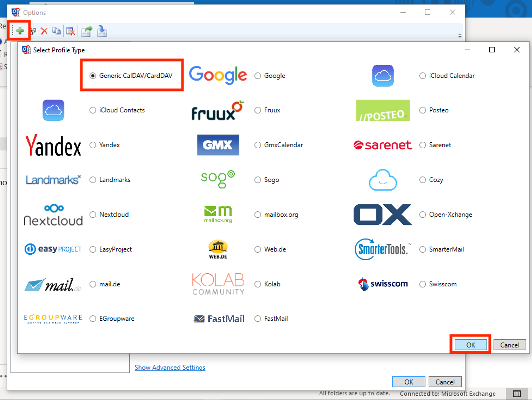
Task: Click the add multiple profiles icon in Options toolbar
Action: click(x=33, y=31)
